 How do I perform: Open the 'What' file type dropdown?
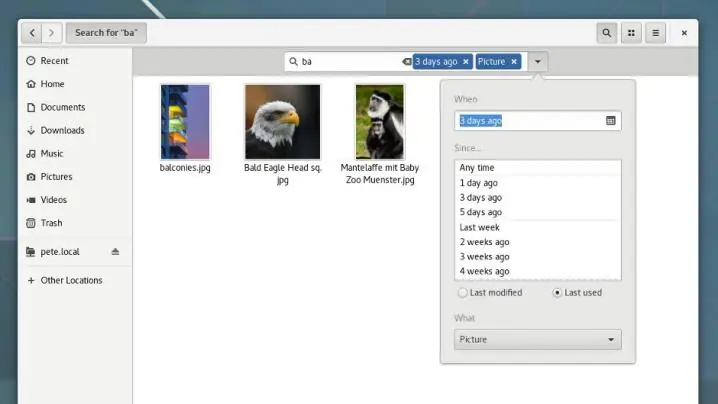click(x=538, y=339)
